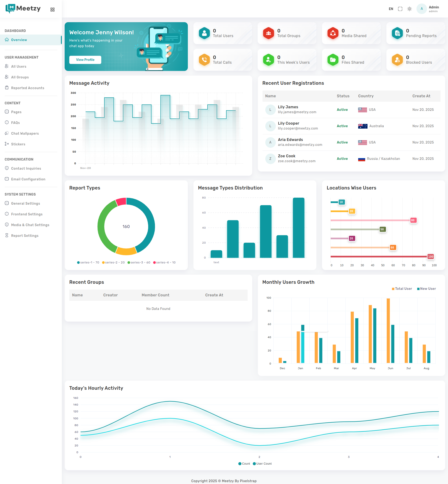Image resolution: width=448 pixels, height=484 pixels.
Task: Click the Media Shared red icon
Action: (333, 33)
